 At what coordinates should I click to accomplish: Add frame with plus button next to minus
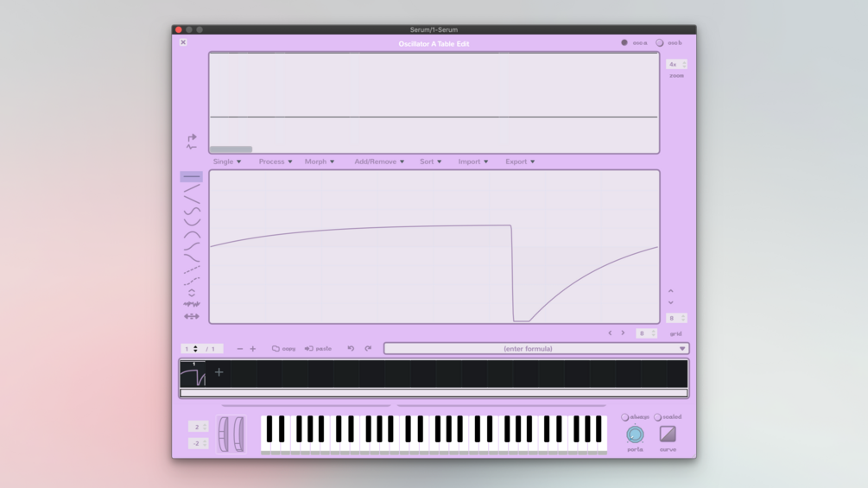click(x=253, y=349)
